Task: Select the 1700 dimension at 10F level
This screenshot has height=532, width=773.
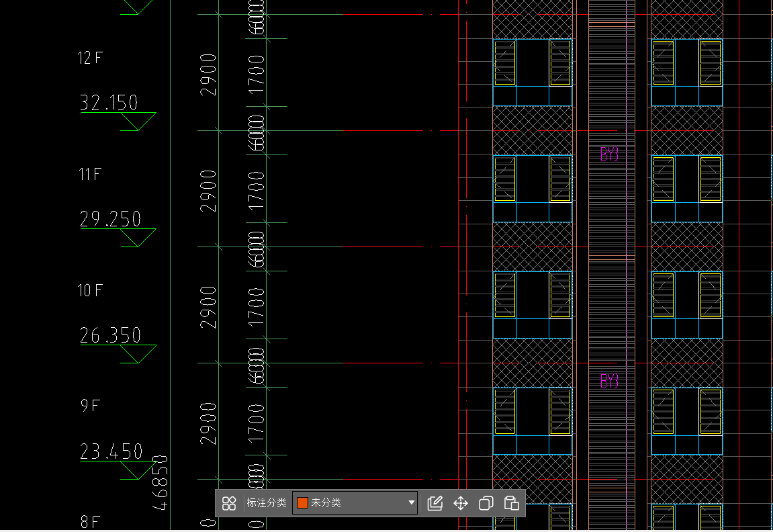Action: [x=257, y=307]
